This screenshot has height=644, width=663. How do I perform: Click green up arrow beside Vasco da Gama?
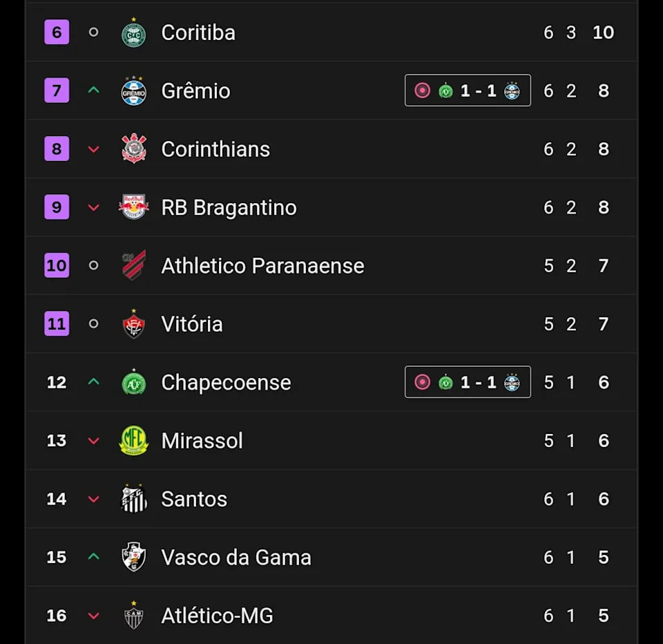pyautogui.click(x=94, y=557)
